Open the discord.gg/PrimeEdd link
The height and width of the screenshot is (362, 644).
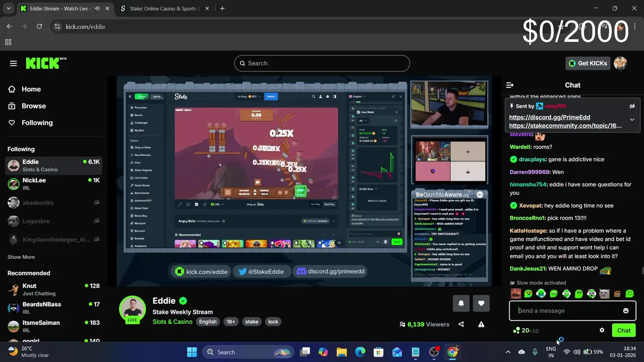point(549,117)
